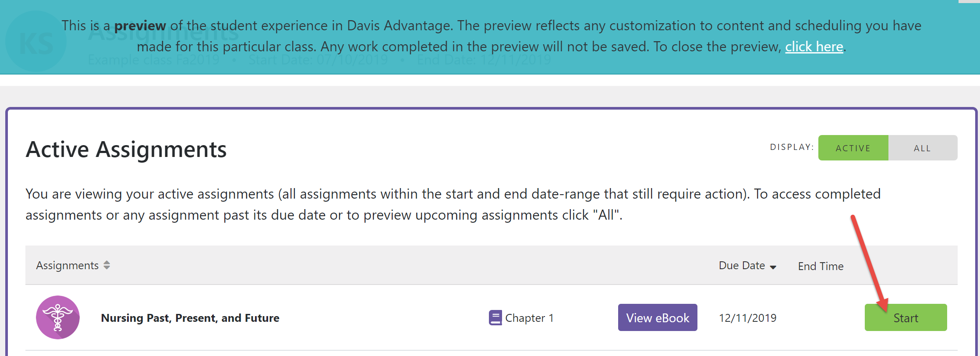This screenshot has height=356, width=980.
Task: Click the End Time column header
Action: tap(820, 266)
